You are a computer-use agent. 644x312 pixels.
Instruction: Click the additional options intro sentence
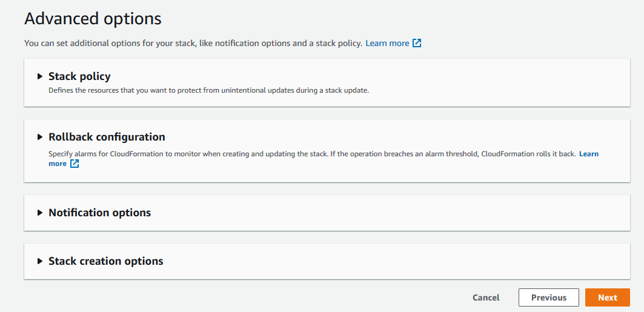coord(193,44)
